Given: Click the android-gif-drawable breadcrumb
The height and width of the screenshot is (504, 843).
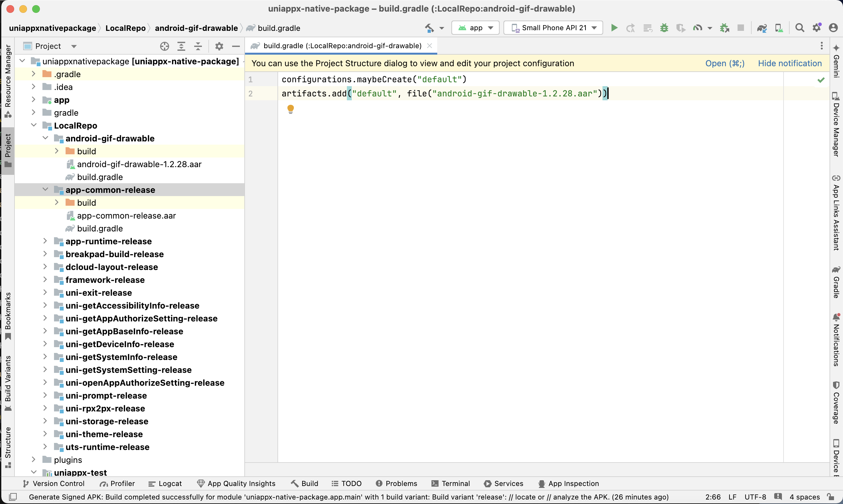Looking at the screenshot, I should point(196,28).
